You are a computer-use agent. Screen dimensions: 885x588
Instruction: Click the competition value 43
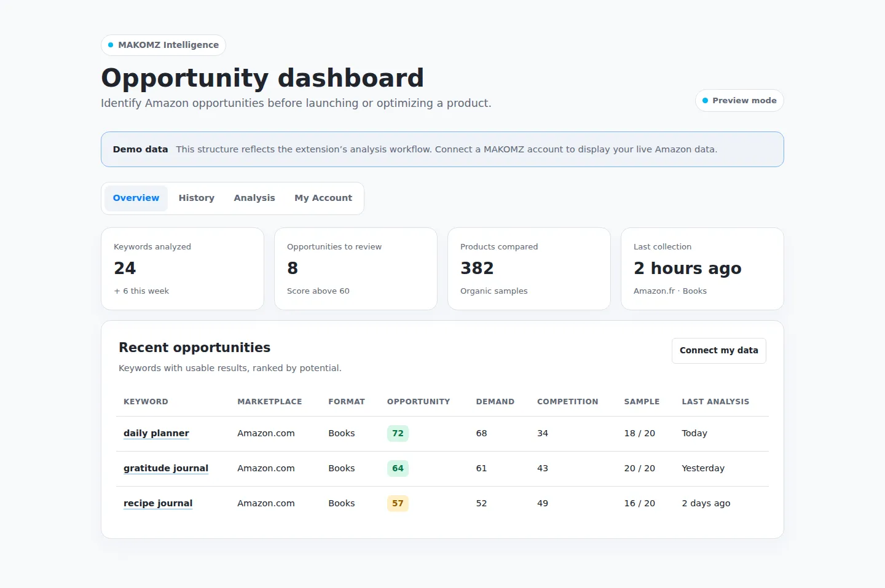point(543,468)
